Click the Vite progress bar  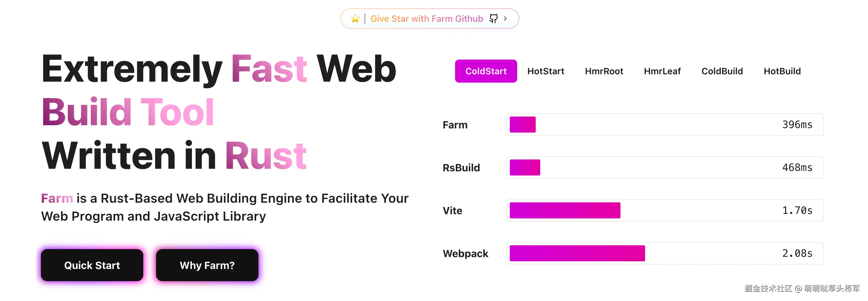click(x=565, y=210)
